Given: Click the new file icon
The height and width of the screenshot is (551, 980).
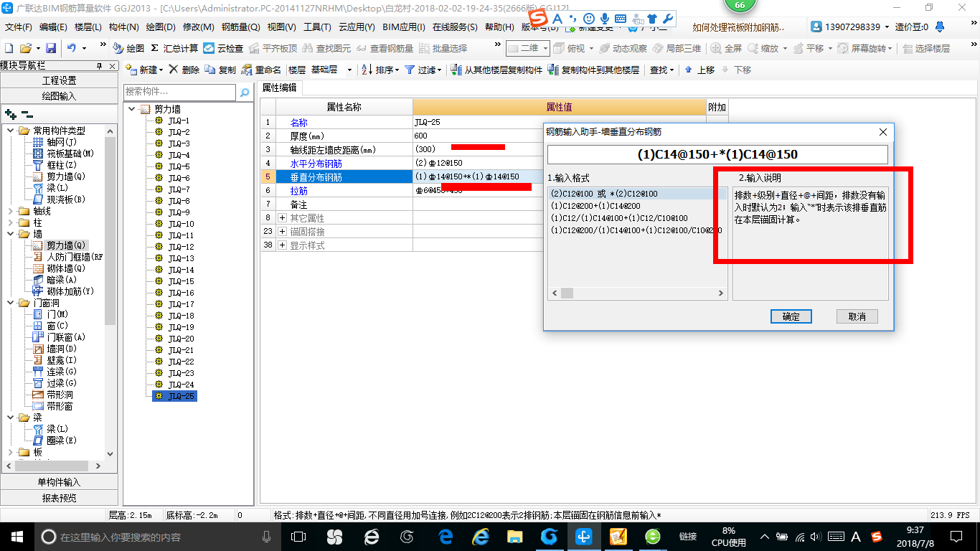Looking at the screenshot, I should 9,48.
